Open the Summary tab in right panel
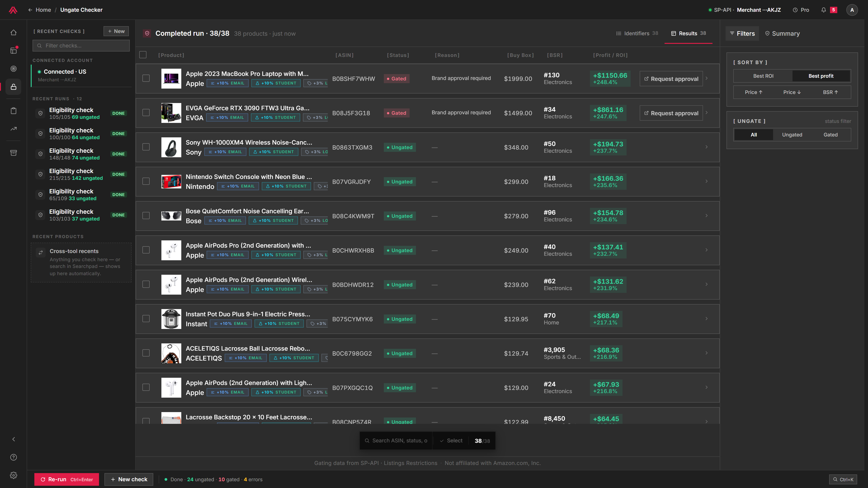Screen dimensions: 868x488 point(782,34)
